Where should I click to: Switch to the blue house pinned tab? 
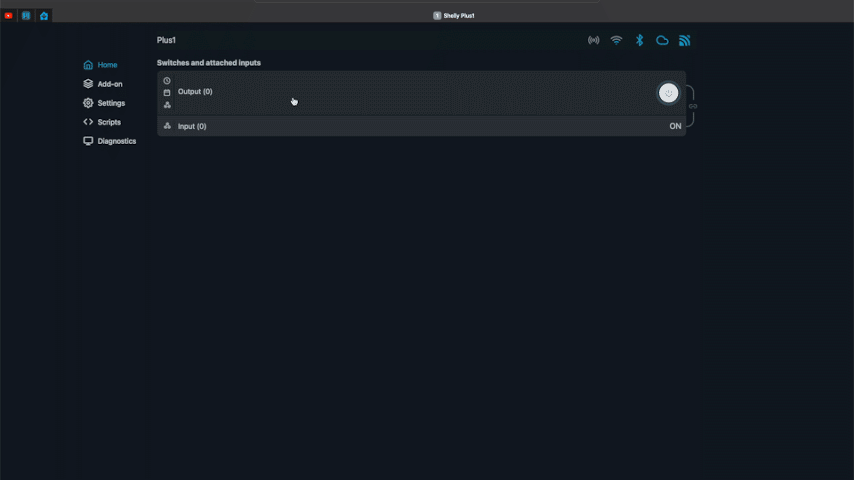44,16
